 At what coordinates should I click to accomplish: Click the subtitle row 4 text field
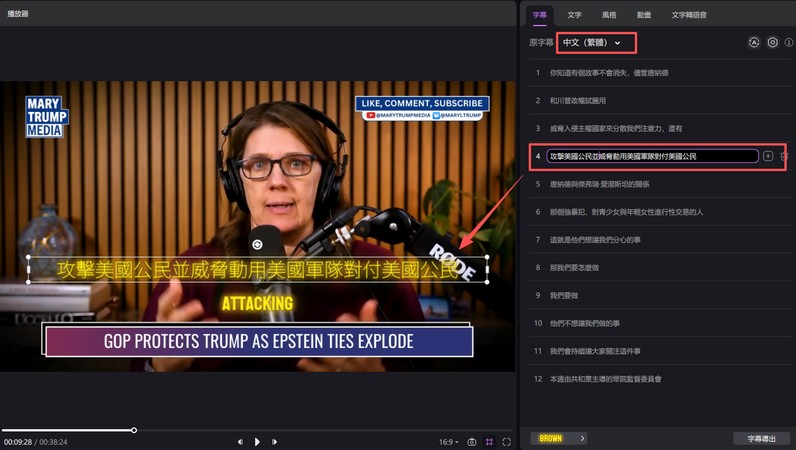[652, 156]
